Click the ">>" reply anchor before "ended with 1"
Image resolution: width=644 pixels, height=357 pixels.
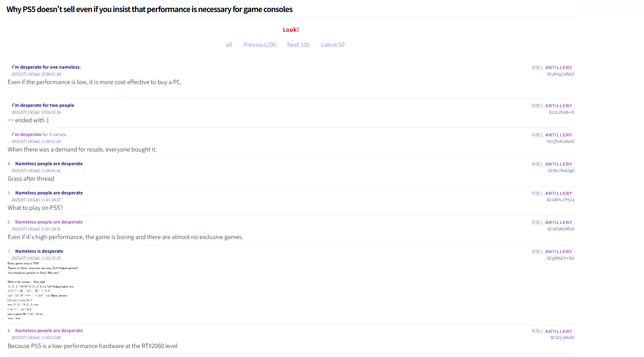[11, 120]
